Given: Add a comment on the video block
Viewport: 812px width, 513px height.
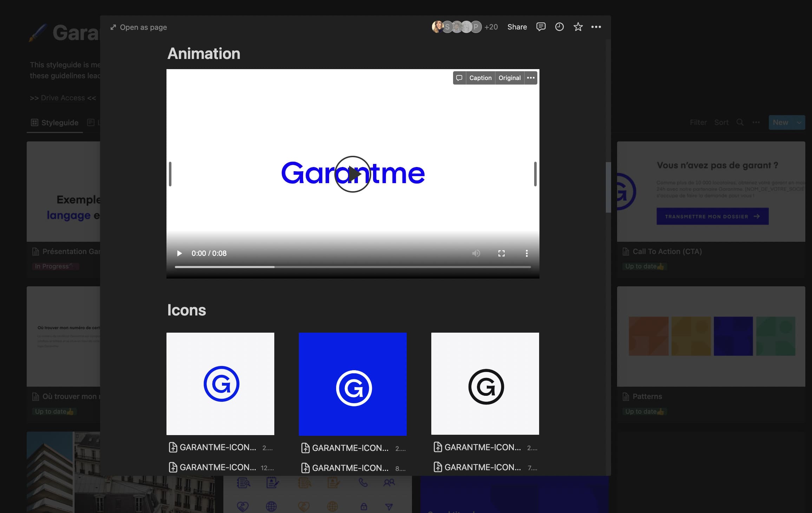Looking at the screenshot, I should [x=459, y=78].
